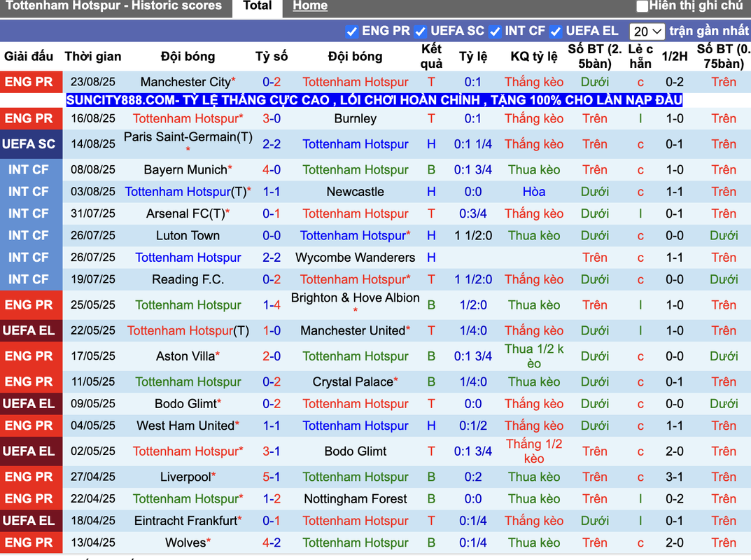Toggle the Hiển thị ghi chú checkbox

[642, 6]
